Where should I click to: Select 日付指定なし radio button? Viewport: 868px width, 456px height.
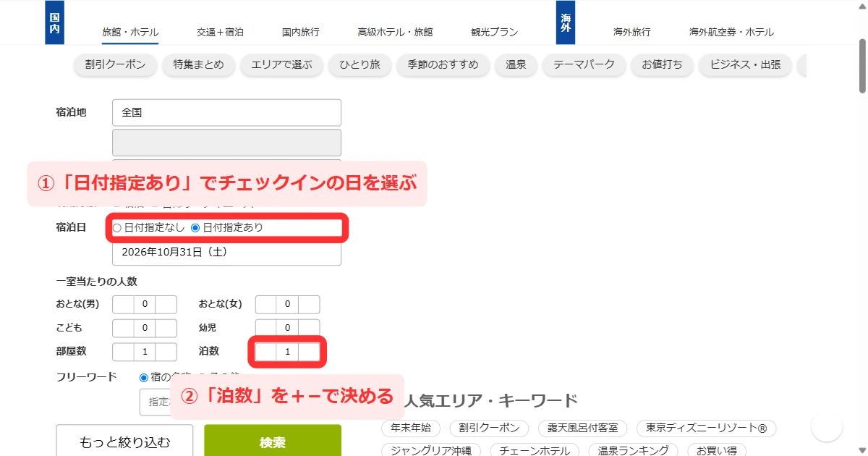click(x=117, y=228)
